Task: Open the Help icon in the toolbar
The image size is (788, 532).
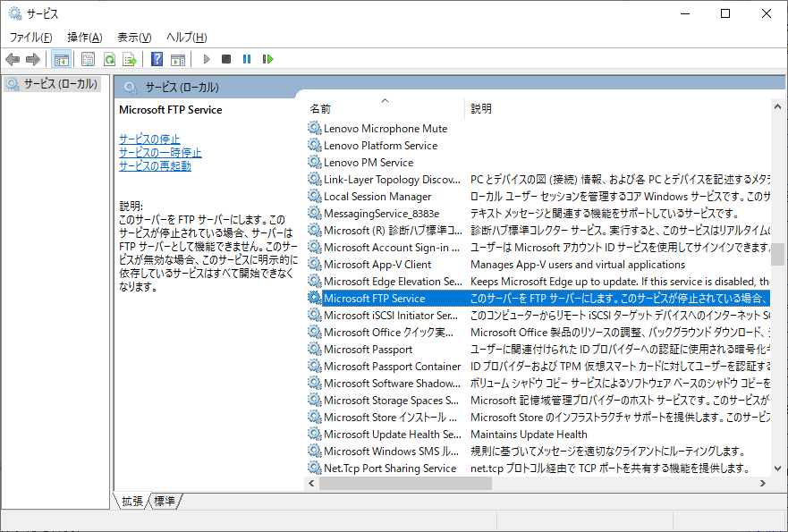Action: 156,59
